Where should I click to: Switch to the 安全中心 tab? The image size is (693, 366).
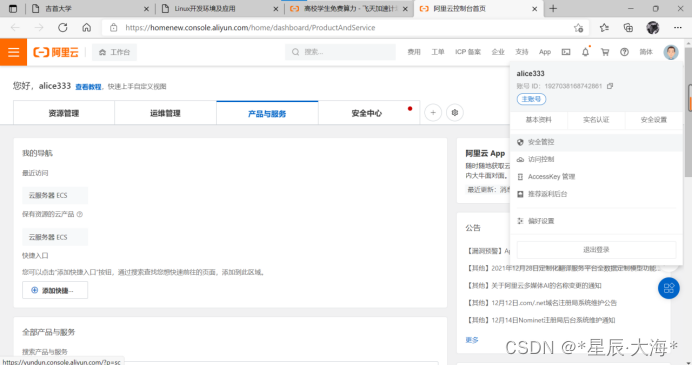(369, 113)
